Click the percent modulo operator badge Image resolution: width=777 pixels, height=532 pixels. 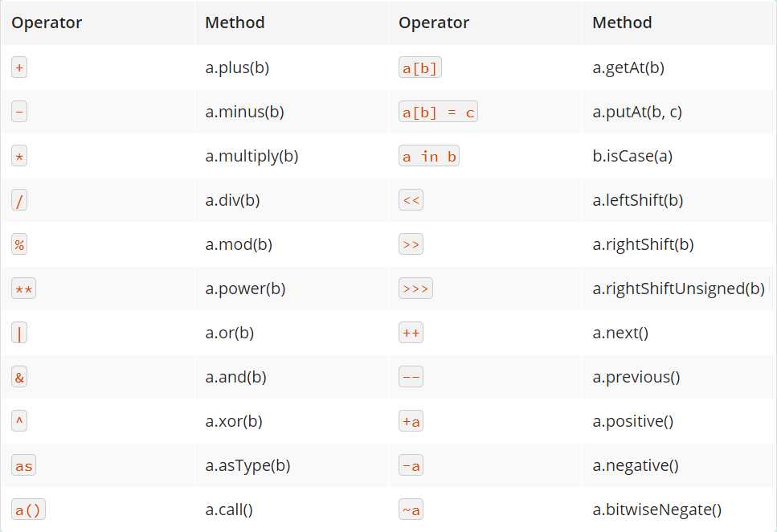point(19,244)
